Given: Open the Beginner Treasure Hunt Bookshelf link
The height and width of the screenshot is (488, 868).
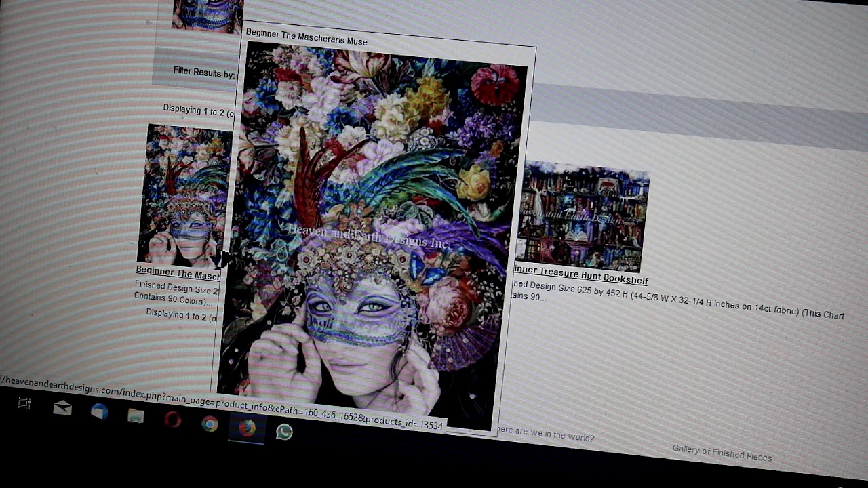Looking at the screenshot, I should point(580,275).
